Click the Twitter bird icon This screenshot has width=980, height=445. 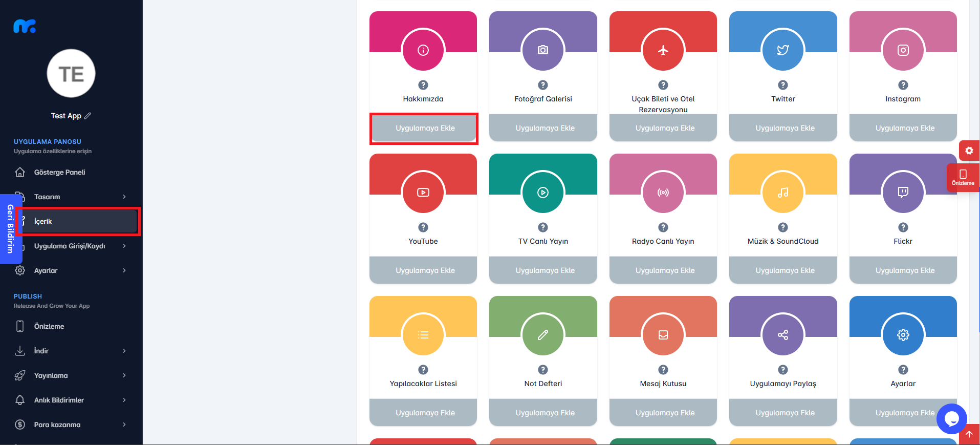(x=783, y=50)
